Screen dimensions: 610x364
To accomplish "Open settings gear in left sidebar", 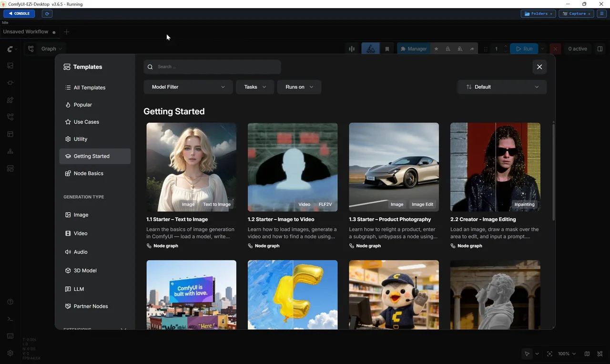I will click(10, 353).
